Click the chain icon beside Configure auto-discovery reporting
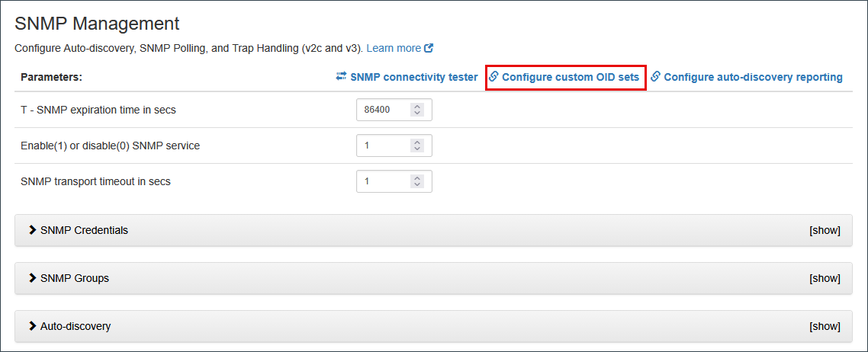 click(x=655, y=77)
